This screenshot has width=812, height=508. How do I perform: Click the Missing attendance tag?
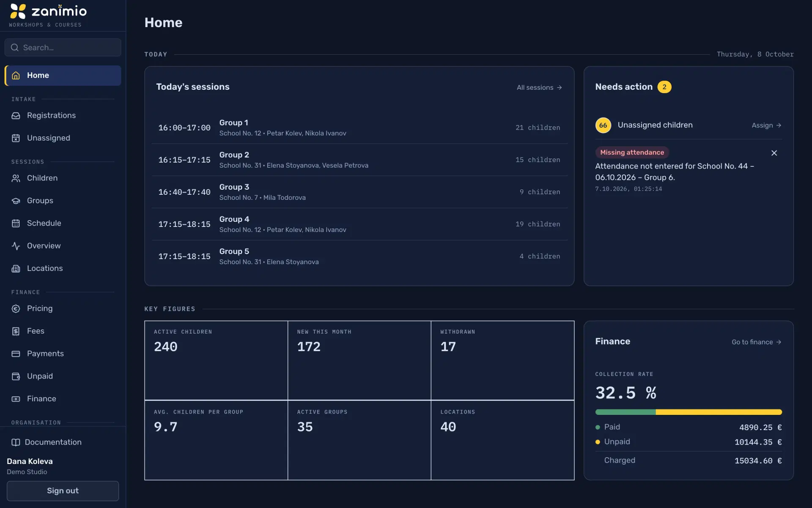click(x=632, y=152)
